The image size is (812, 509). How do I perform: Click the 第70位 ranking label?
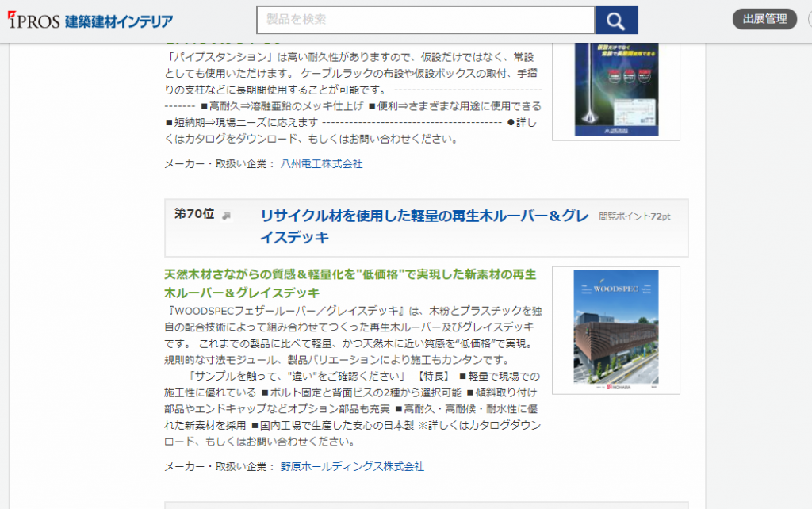click(x=194, y=214)
